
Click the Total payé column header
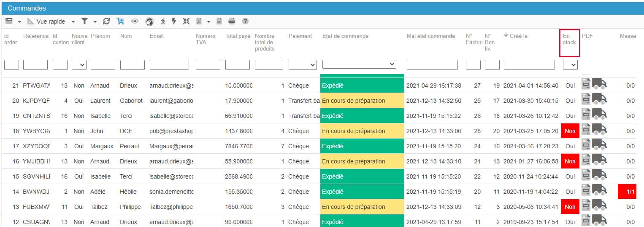(238, 36)
